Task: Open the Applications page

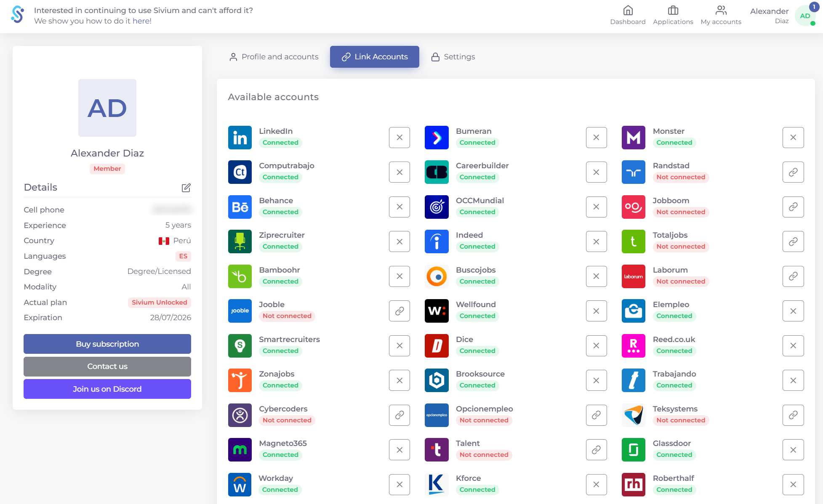Action: click(x=673, y=16)
